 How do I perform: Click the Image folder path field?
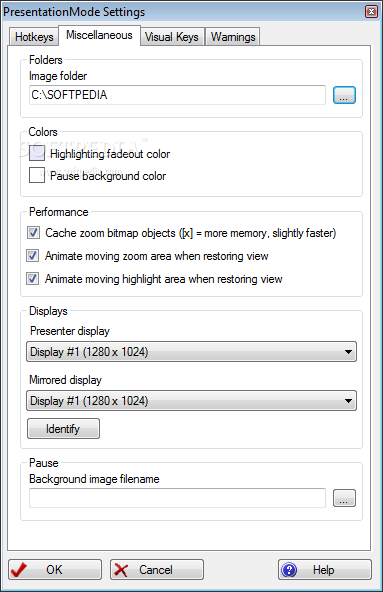pos(177,95)
